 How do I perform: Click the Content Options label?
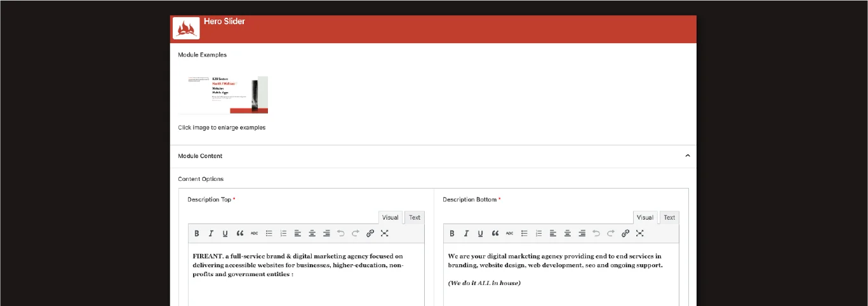click(x=201, y=179)
